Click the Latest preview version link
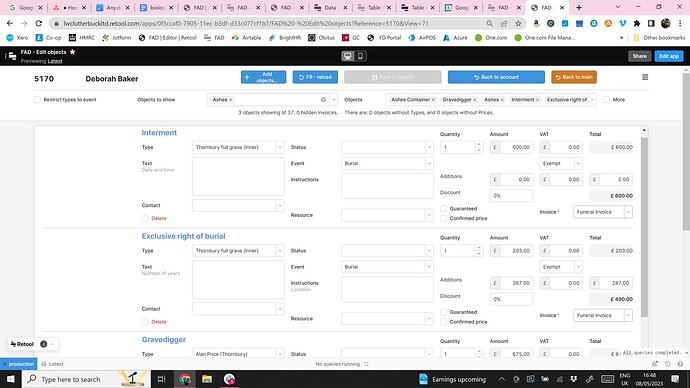Screen dimensions: 690x388 pos(55,61)
